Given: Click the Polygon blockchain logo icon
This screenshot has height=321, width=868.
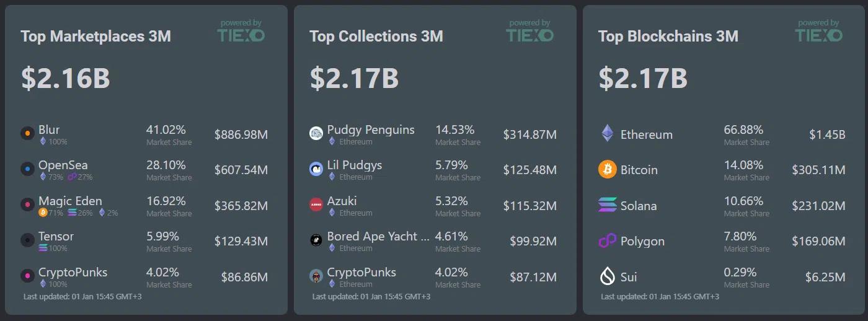Looking at the screenshot, I should (607, 241).
